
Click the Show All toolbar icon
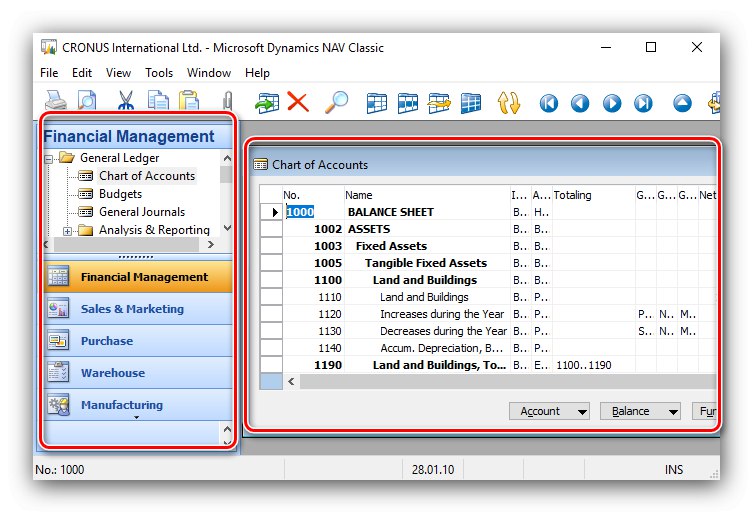coord(471,103)
